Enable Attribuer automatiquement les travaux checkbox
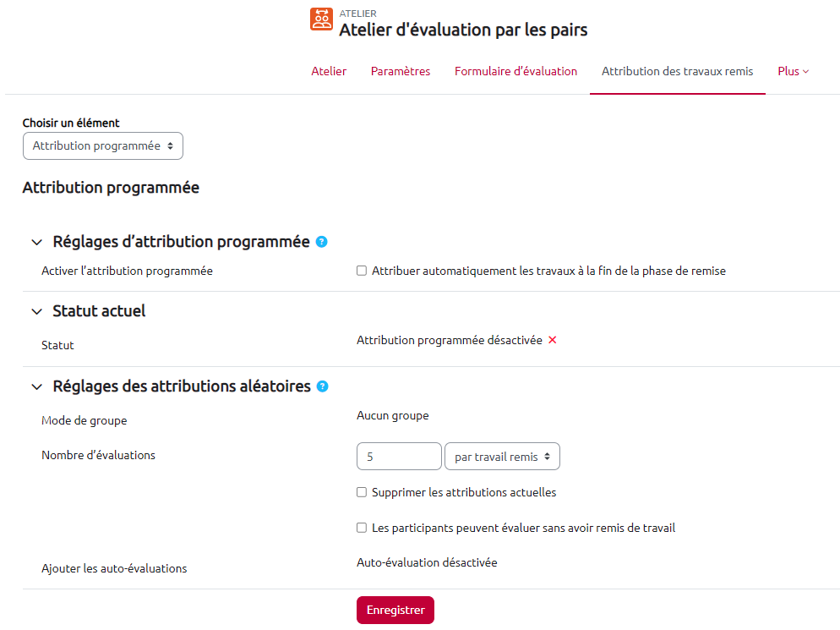840x630 pixels. click(362, 271)
